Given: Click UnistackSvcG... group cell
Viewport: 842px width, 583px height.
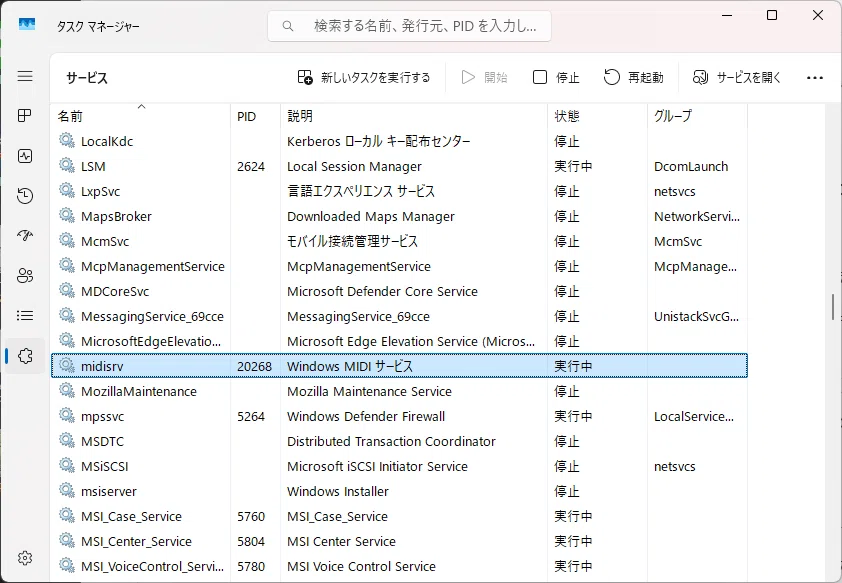Looking at the screenshot, I should (696, 316).
